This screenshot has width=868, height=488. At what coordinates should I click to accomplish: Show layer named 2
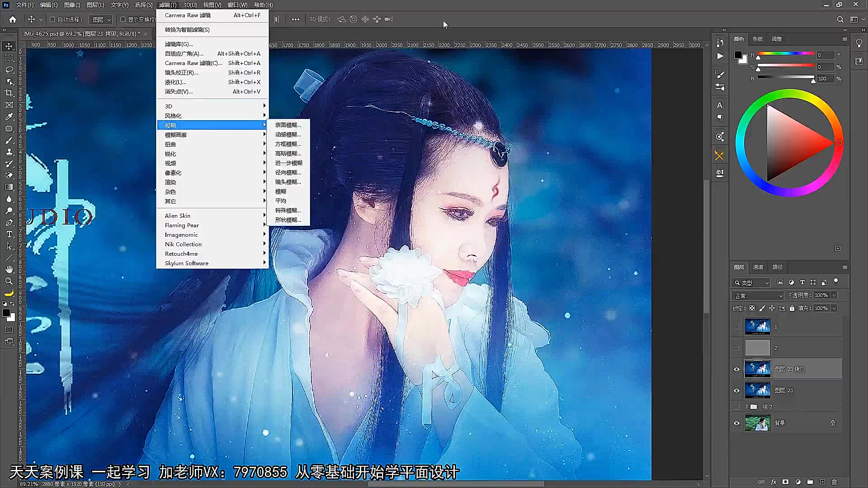coord(736,348)
